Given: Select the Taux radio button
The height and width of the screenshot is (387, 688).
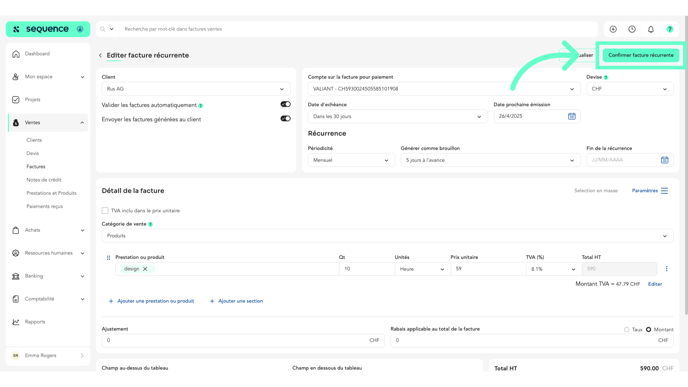Looking at the screenshot, I should coord(627,330).
